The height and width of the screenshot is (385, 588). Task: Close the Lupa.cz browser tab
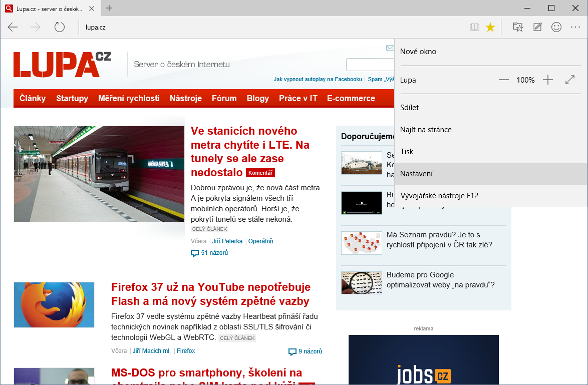(x=91, y=8)
